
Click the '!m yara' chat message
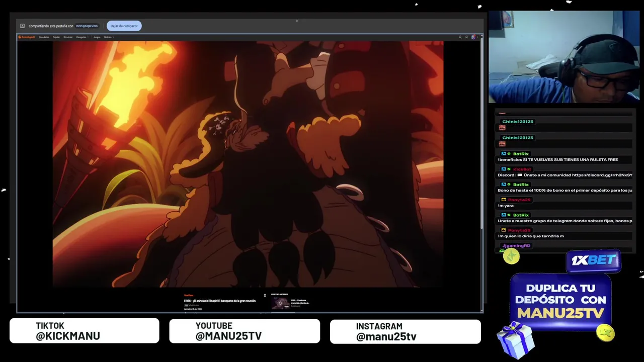click(506, 206)
